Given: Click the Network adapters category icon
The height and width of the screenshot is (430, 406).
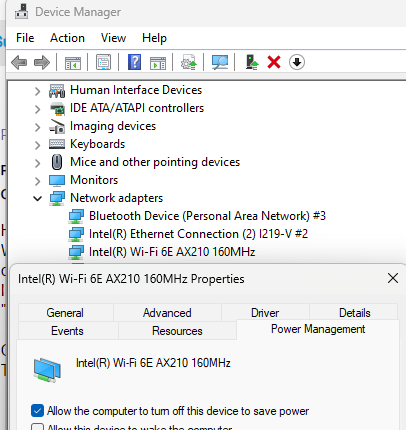Looking at the screenshot, I should click(57, 199).
